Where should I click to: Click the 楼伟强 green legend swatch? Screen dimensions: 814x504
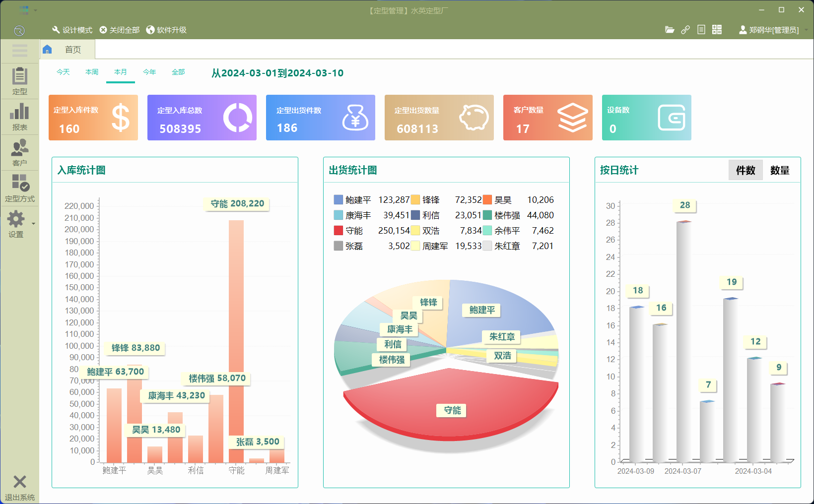point(487,215)
